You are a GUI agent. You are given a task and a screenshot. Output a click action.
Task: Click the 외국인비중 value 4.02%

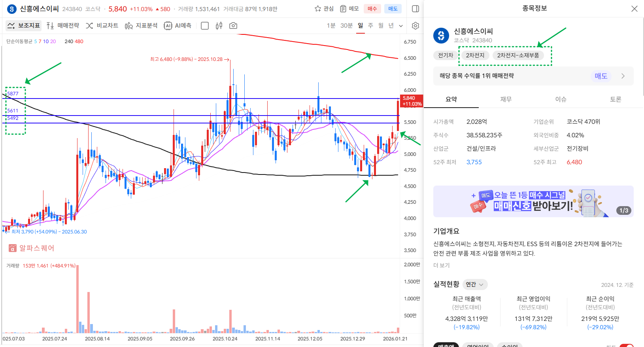click(x=575, y=135)
